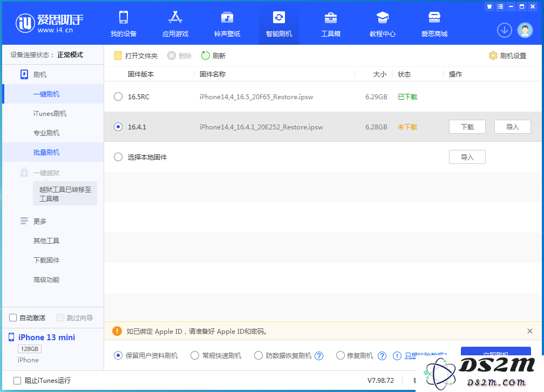
Task: Sort by 固件版本 column header
Action: 140,74
